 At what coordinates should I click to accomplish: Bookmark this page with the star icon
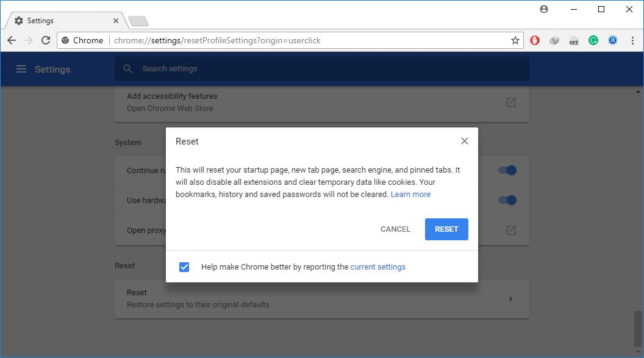pyautogui.click(x=515, y=40)
